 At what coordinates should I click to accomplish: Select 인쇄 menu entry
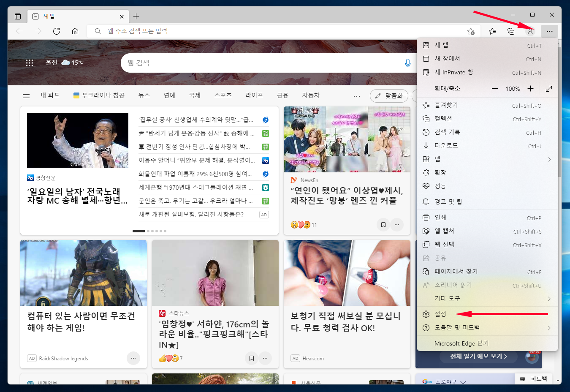coord(487,218)
